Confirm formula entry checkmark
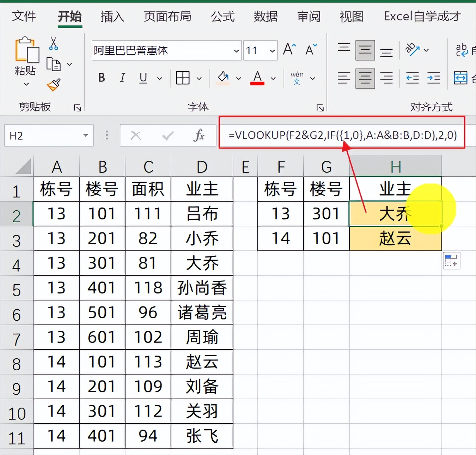The image size is (476, 455). 167,135
